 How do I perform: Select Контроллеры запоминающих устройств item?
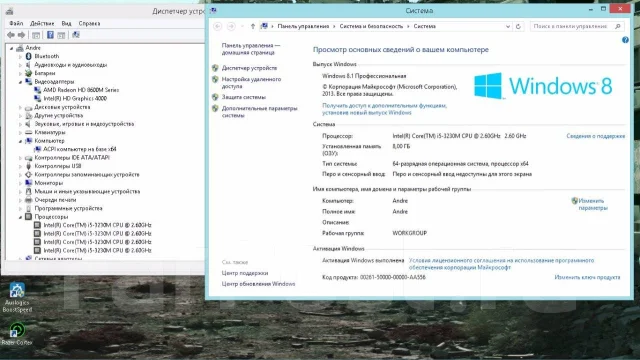pyautogui.click(x=87, y=174)
